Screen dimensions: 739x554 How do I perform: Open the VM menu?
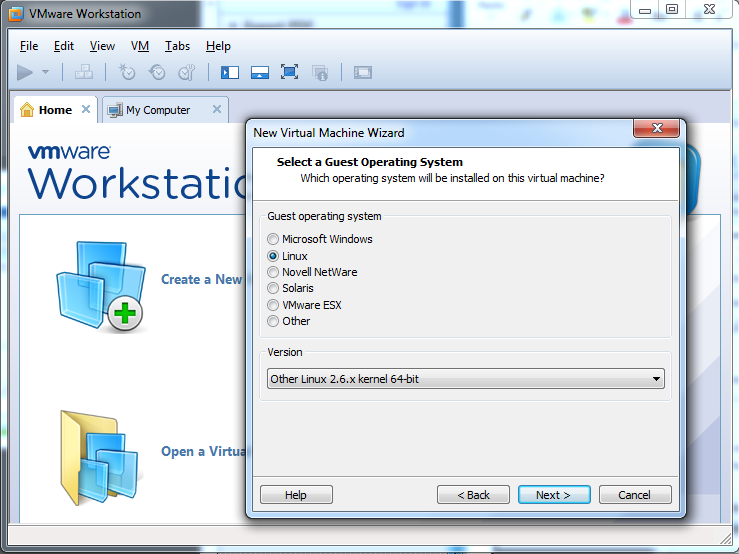coord(140,46)
